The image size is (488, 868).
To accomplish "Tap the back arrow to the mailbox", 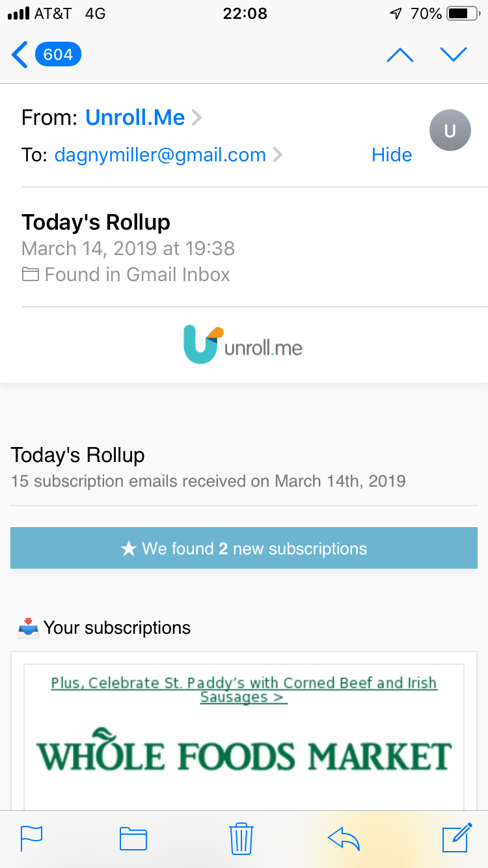I will 20,55.
